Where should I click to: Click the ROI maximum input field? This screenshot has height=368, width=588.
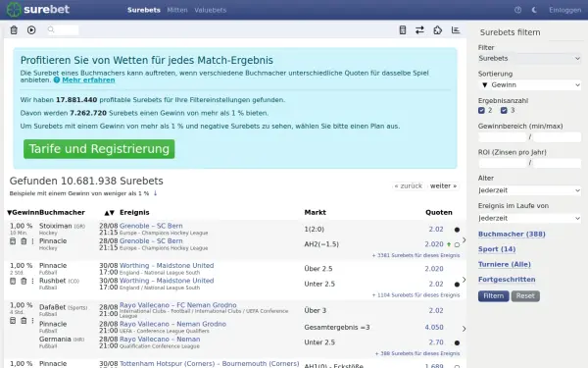[557, 163]
